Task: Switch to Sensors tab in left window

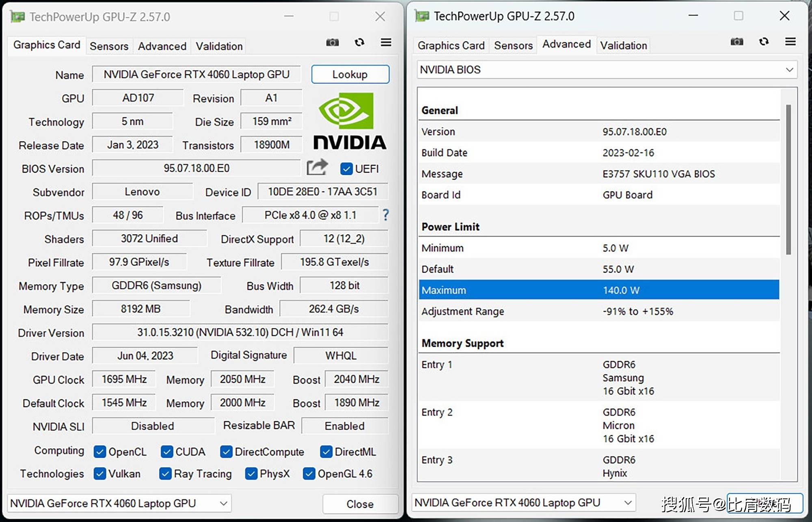Action: tap(109, 46)
